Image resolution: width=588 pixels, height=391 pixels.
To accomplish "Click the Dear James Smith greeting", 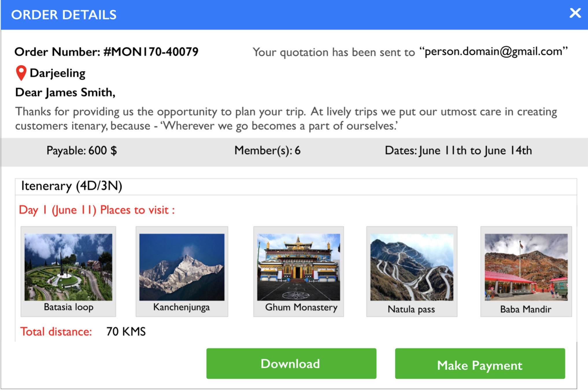I will pyautogui.click(x=65, y=93).
